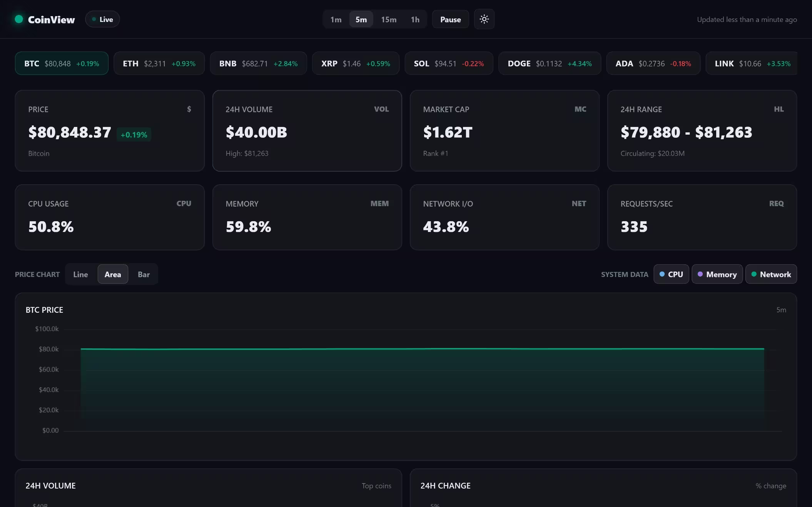Viewport: 812px width, 507px height.
Task: Choose the BNB coin chip
Action: point(258,63)
